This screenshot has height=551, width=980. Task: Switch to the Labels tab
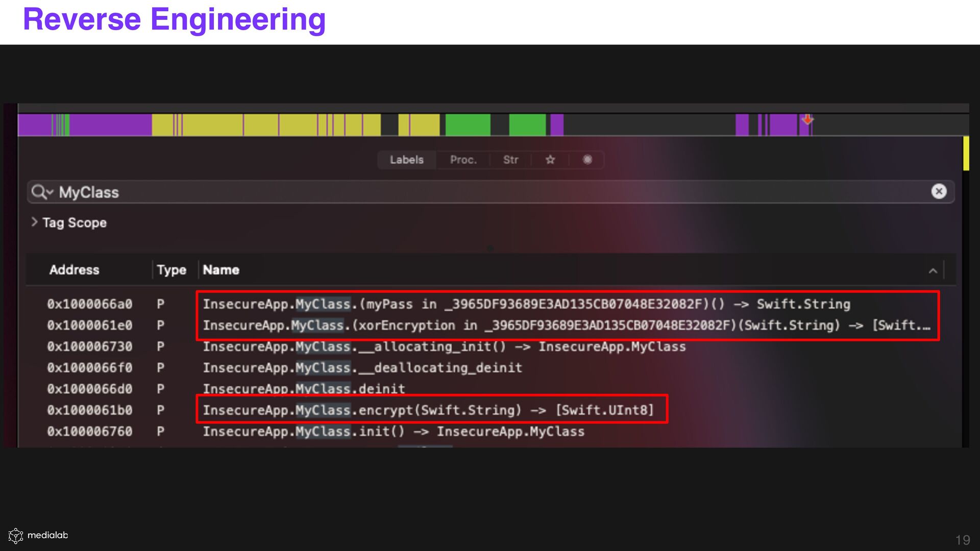[406, 160]
